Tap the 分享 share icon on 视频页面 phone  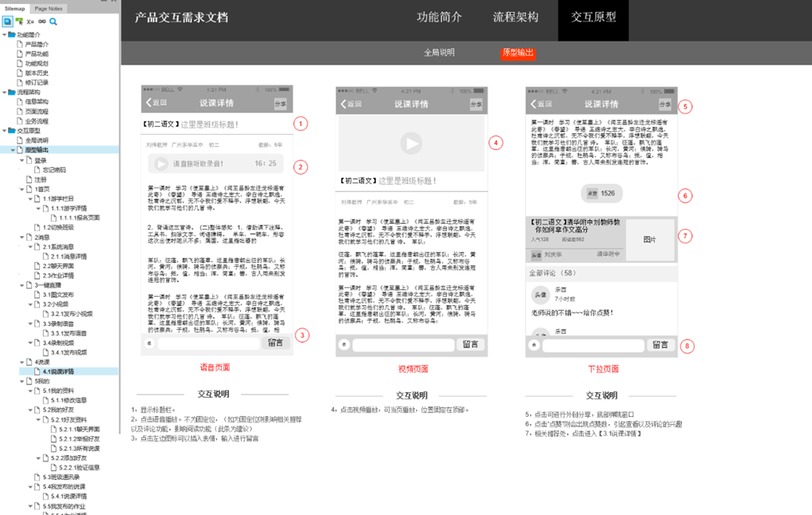(x=476, y=105)
